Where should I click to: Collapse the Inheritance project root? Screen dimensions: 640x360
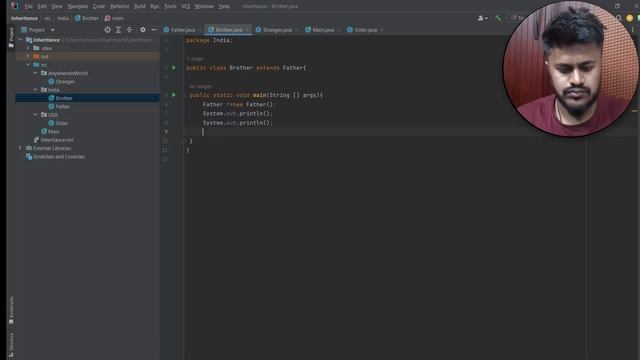[20, 40]
